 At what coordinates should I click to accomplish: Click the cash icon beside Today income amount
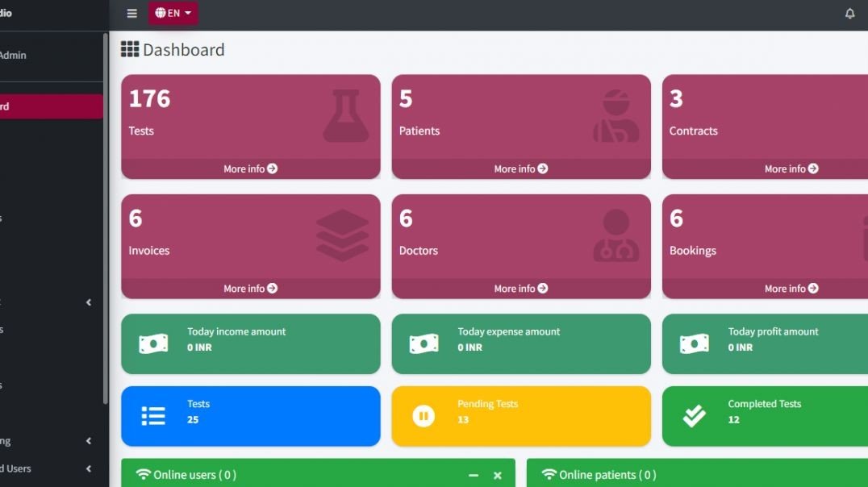pos(152,344)
